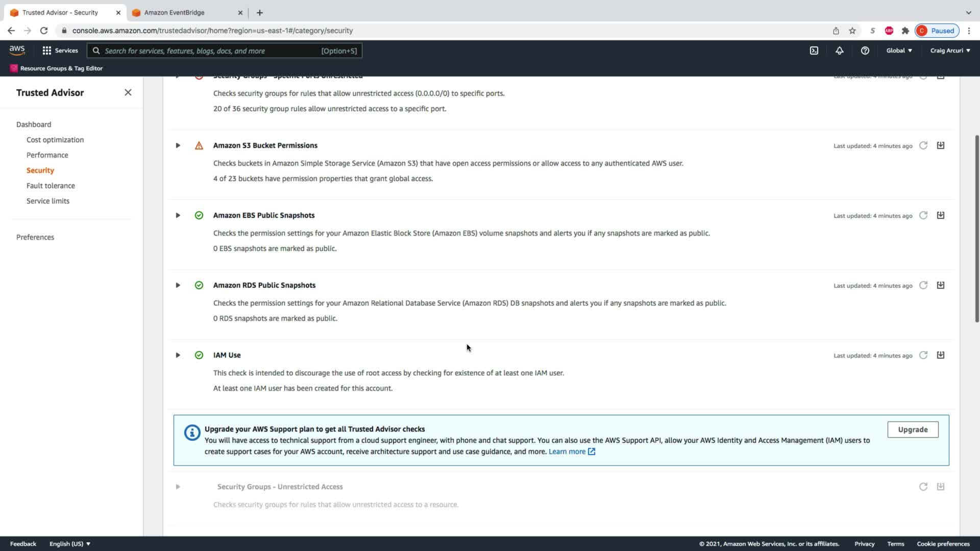Open AWS CloudShell icon in header

point(814,51)
